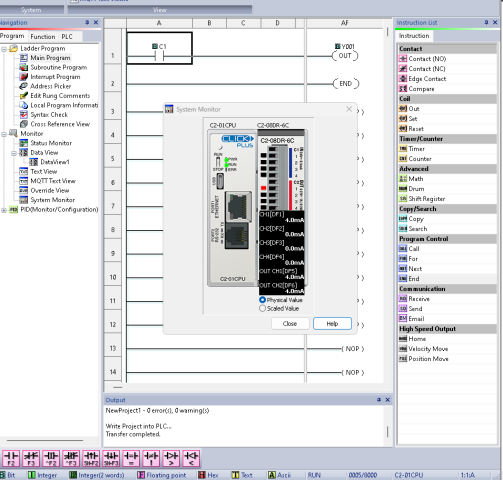Select the Counter instruction icon
This screenshot has height=480, width=503.
(403, 159)
